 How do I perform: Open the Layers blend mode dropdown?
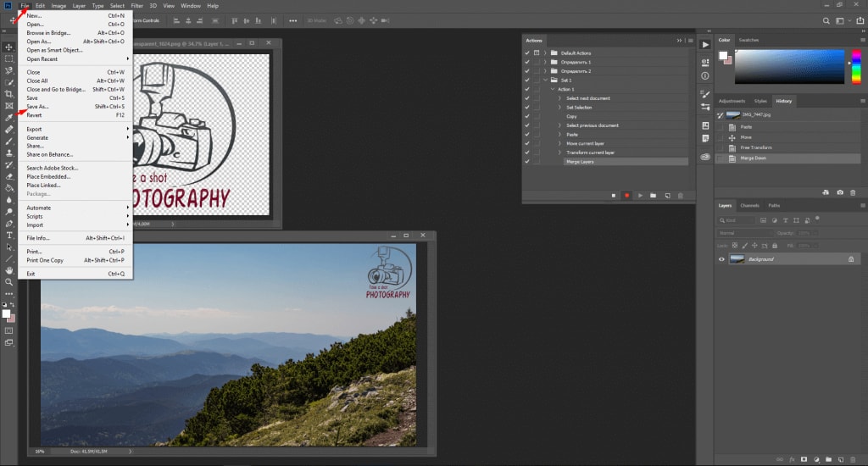click(x=746, y=233)
